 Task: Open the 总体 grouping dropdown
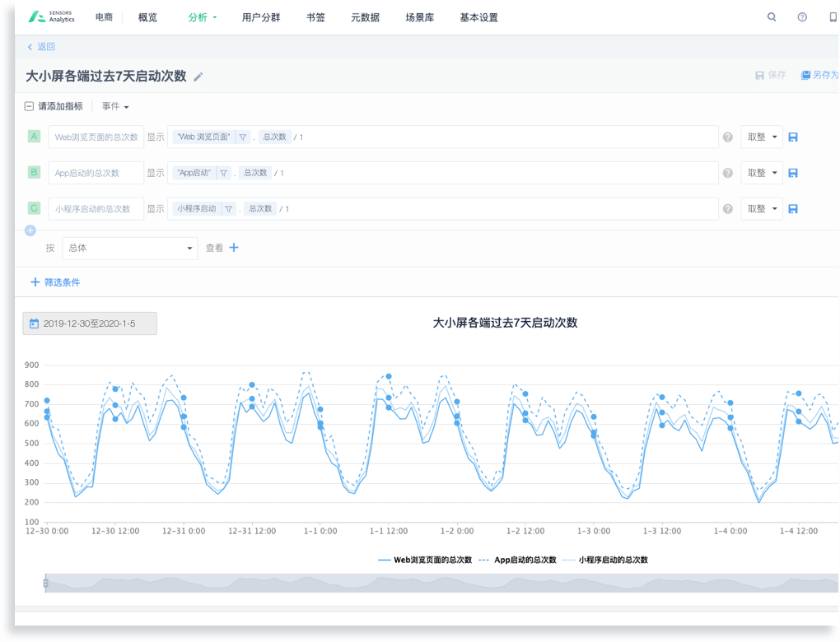[x=130, y=248]
